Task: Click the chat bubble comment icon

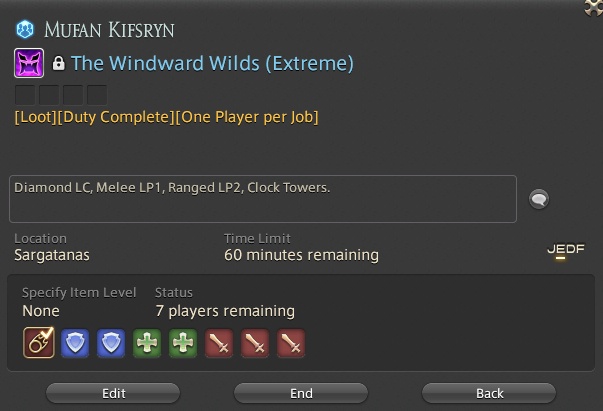Action: click(539, 199)
